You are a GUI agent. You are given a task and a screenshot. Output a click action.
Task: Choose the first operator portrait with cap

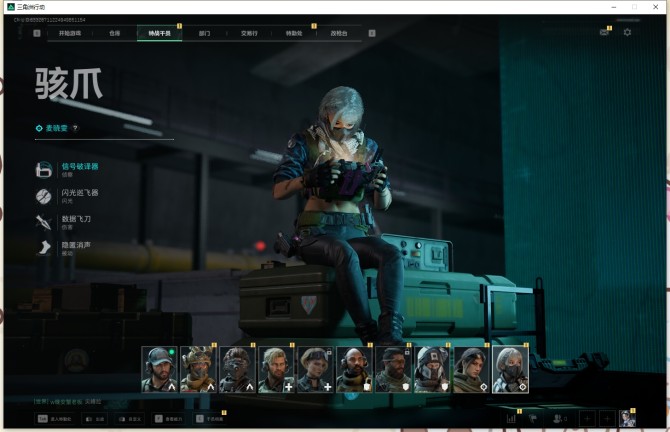click(159, 370)
